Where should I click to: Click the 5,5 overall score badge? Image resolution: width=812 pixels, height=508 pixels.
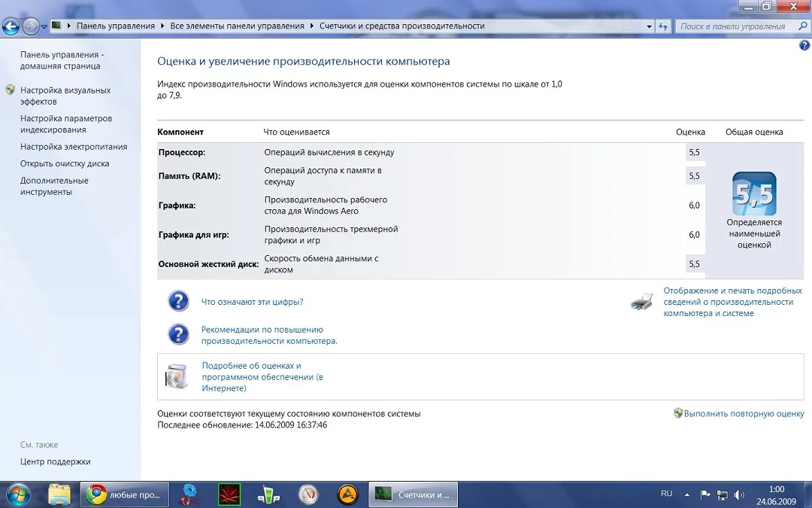click(x=754, y=194)
